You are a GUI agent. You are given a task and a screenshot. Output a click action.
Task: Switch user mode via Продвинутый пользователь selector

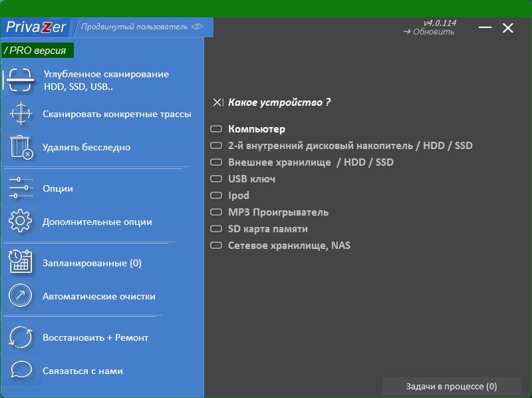142,27
